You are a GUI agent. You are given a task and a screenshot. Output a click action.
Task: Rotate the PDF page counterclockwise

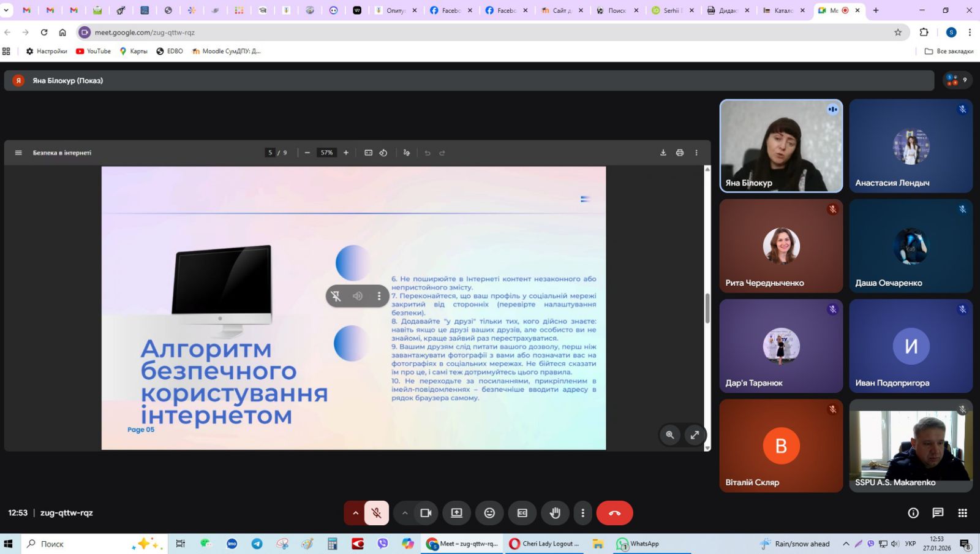tap(383, 153)
